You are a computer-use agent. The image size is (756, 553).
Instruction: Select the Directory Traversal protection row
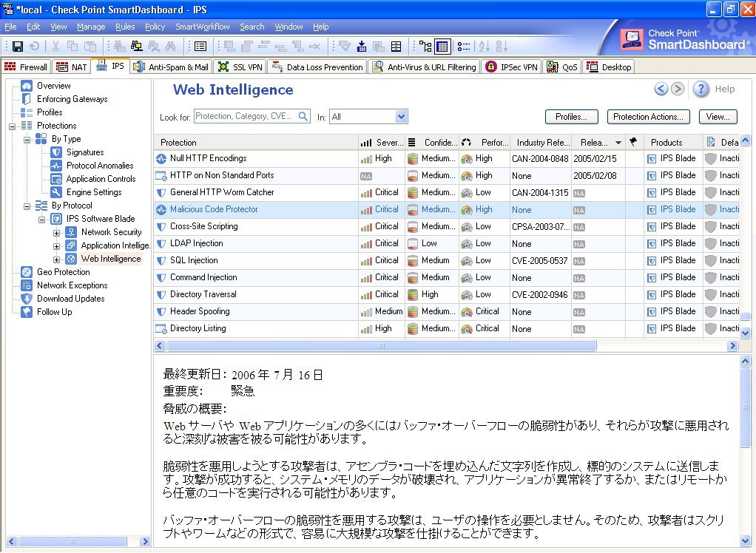[x=447, y=294]
